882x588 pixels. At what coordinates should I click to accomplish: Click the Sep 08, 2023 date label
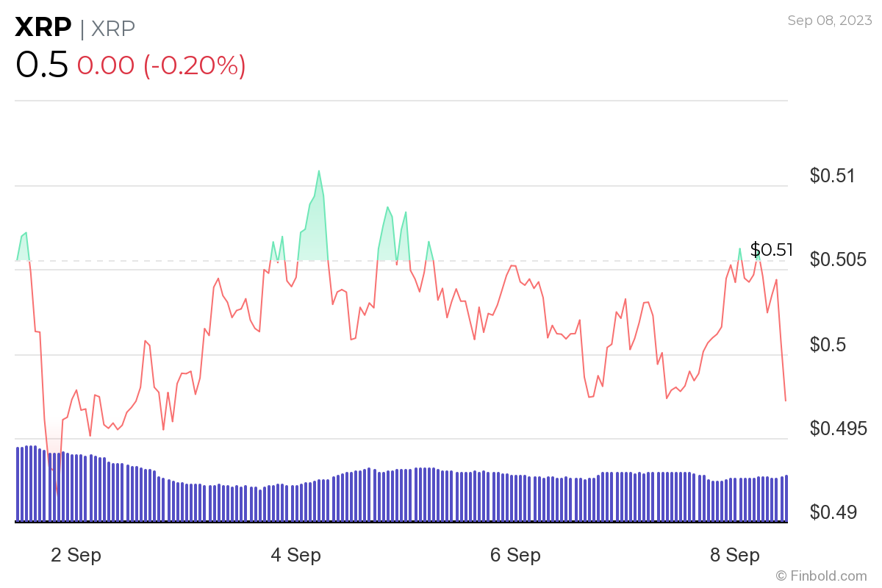click(x=830, y=21)
